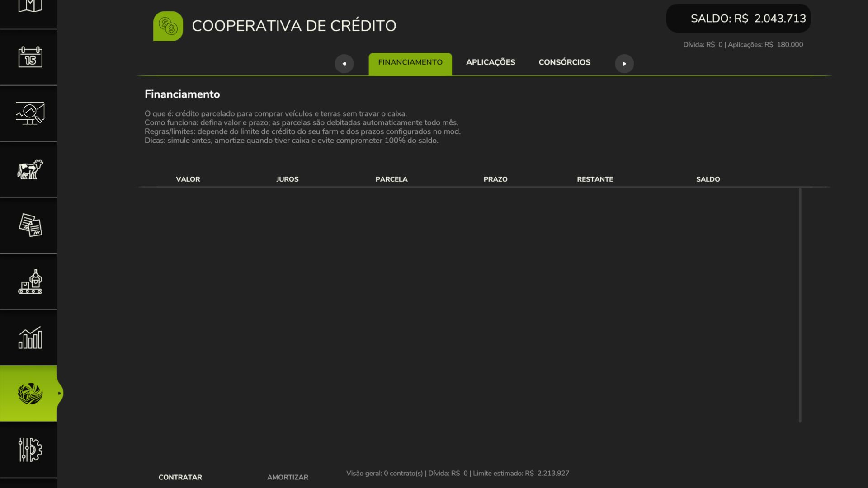Click the CONTRATAR button

tap(180, 477)
